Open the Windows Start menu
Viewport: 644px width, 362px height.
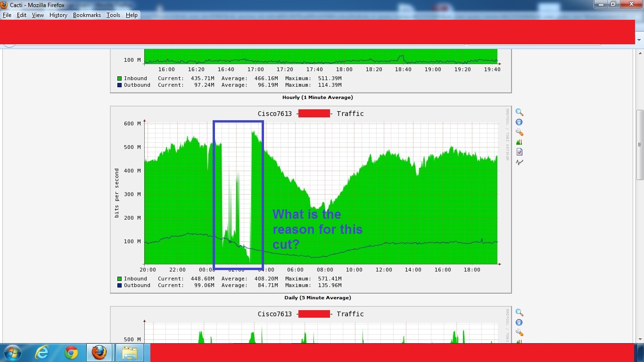[12, 353]
